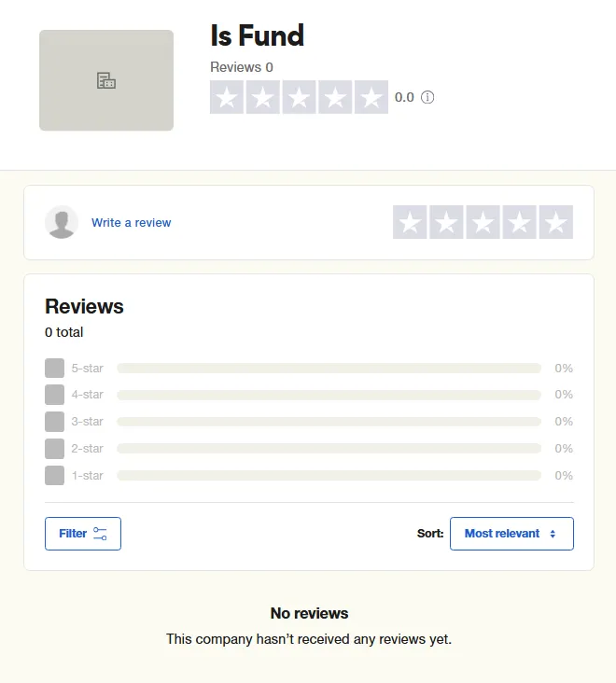Expand the Most relevant sort dropdown
The image size is (616, 683).
point(511,534)
